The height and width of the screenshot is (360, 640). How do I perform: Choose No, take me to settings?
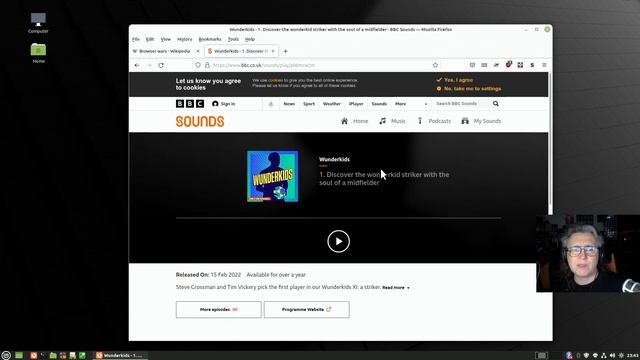point(469,89)
